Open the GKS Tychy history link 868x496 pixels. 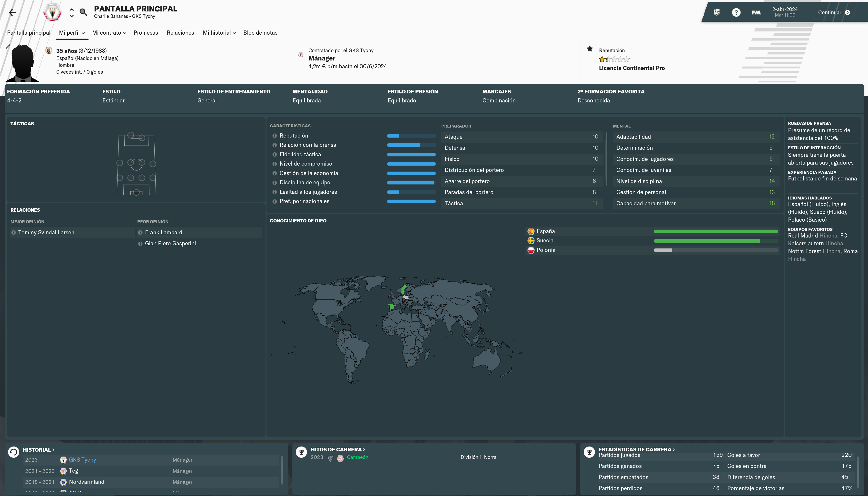(82, 460)
